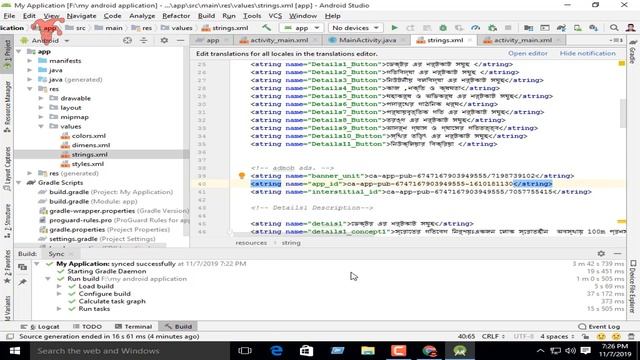Open the Apply Changes toolbar icon

tap(410, 28)
